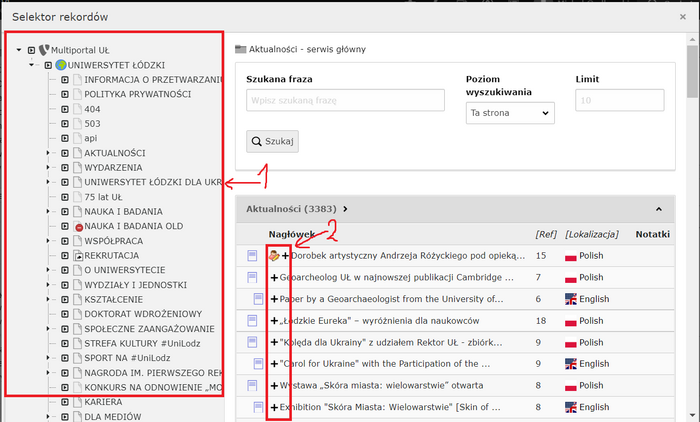Click plus-box icon next to Multiportal UŁ
The image size is (700, 422).
(32, 50)
